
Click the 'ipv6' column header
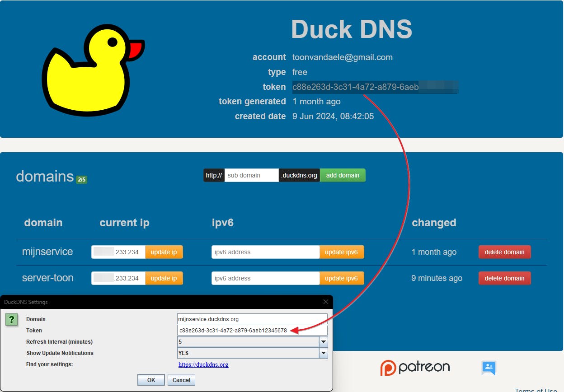pyautogui.click(x=223, y=223)
